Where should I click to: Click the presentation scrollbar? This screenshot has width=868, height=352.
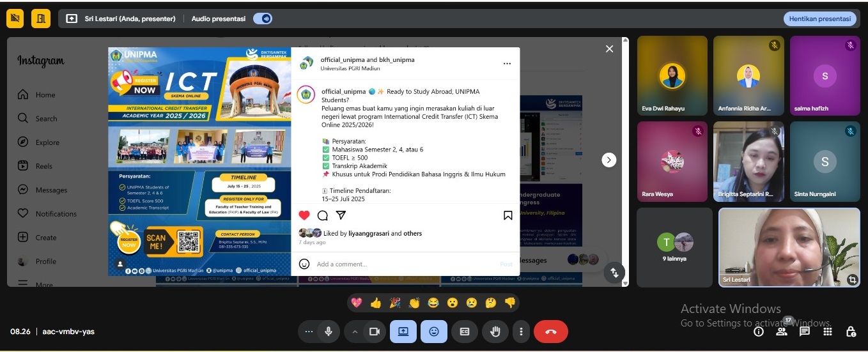point(625,162)
